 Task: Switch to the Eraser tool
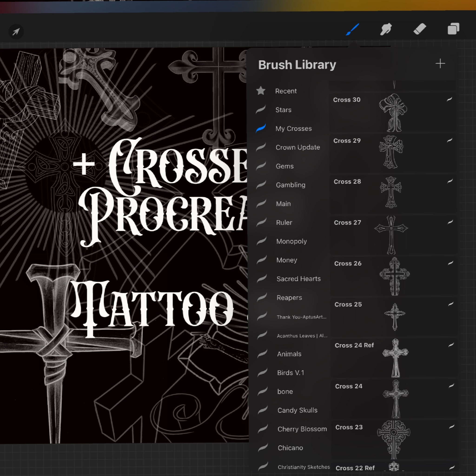click(x=420, y=29)
